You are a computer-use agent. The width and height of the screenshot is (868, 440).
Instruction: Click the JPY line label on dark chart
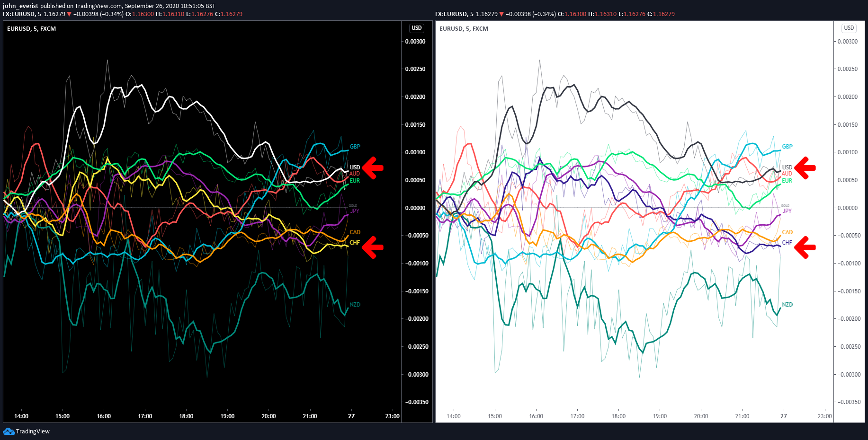point(355,211)
